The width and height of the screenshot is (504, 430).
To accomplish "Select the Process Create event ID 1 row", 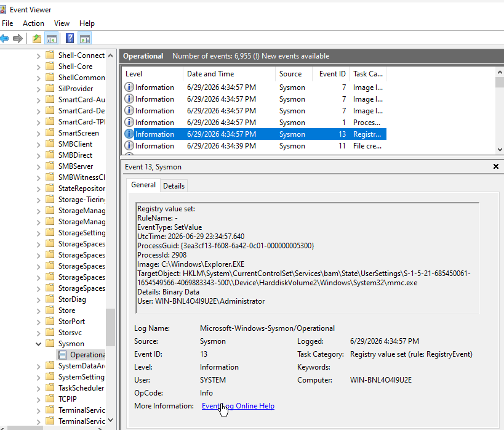I will tap(255, 123).
